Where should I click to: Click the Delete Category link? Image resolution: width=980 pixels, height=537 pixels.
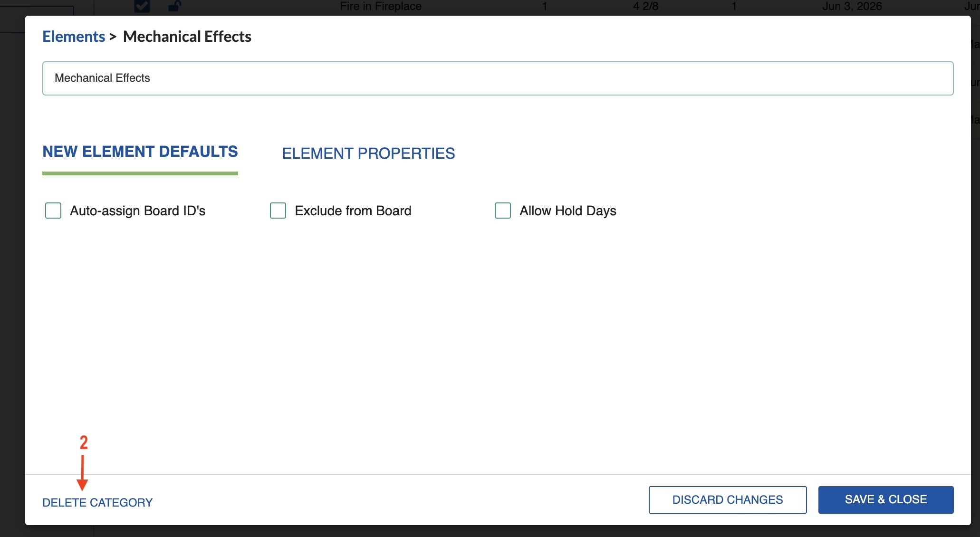point(97,502)
